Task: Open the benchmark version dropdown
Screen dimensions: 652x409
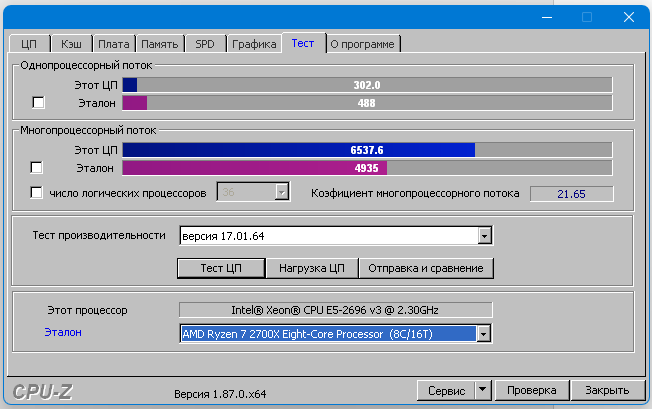Action: pos(484,236)
